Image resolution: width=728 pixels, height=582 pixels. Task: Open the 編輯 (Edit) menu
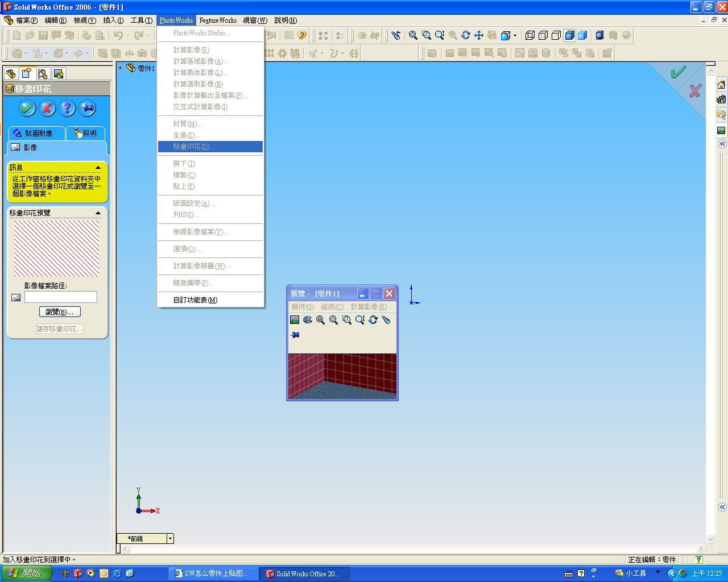tap(56, 20)
